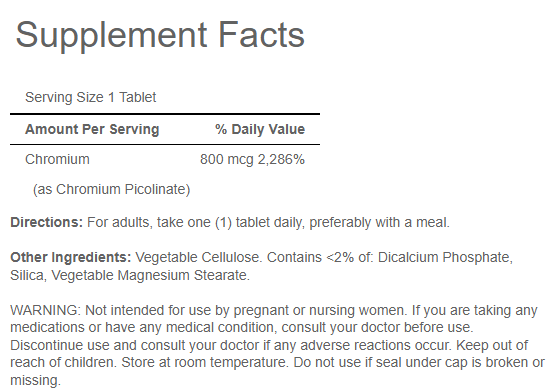
Task: Click the tablet daily directions sentence
Action: [x=268, y=222]
